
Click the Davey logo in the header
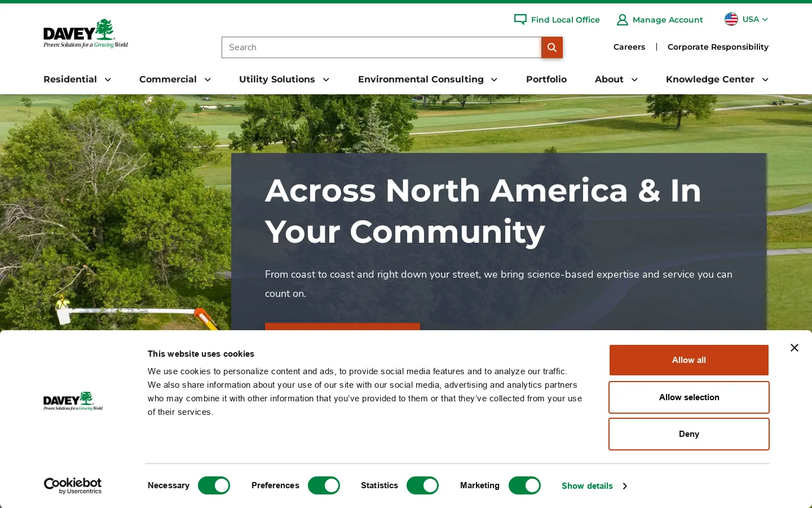[86, 34]
